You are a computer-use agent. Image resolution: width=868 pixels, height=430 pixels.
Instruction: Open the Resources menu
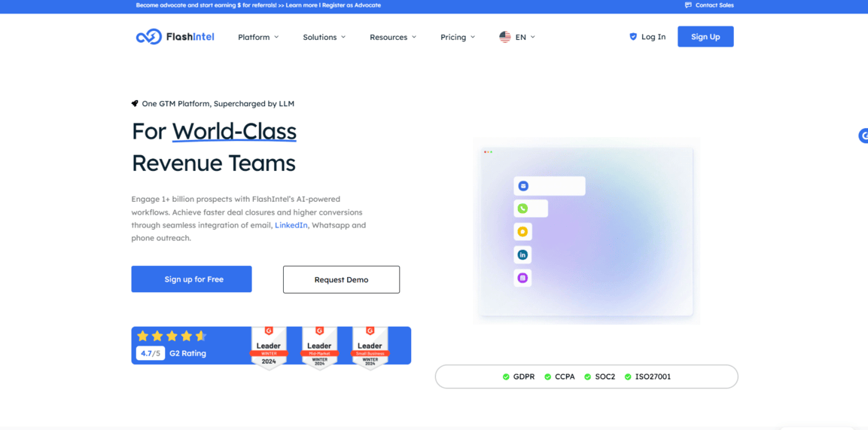(392, 37)
